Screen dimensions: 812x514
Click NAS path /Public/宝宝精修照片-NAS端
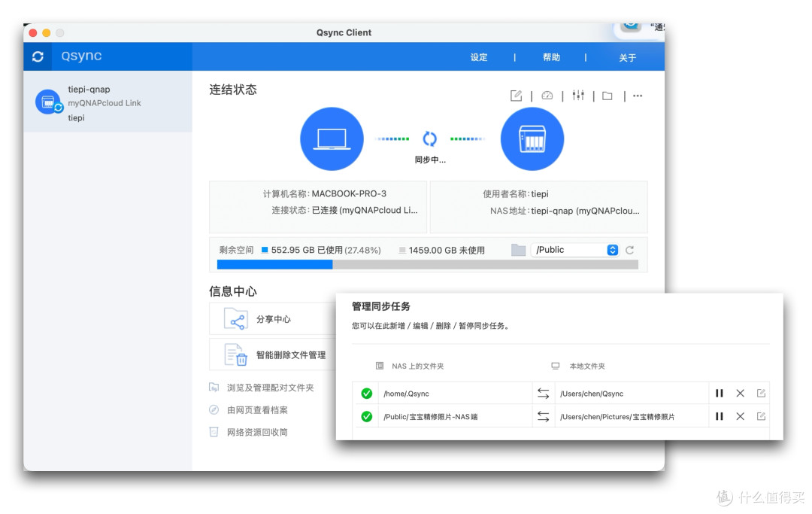pyautogui.click(x=430, y=417)
